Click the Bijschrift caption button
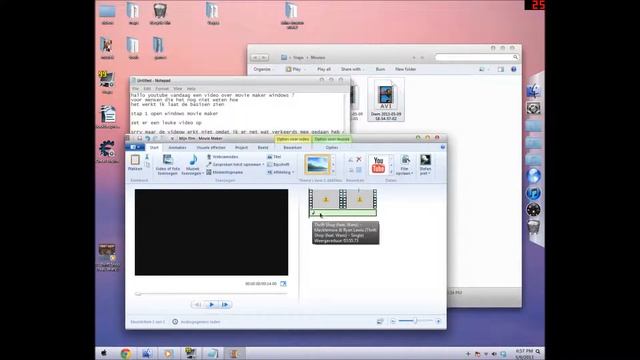Screen dimensions: 640x360 click(x=278, y=164)
